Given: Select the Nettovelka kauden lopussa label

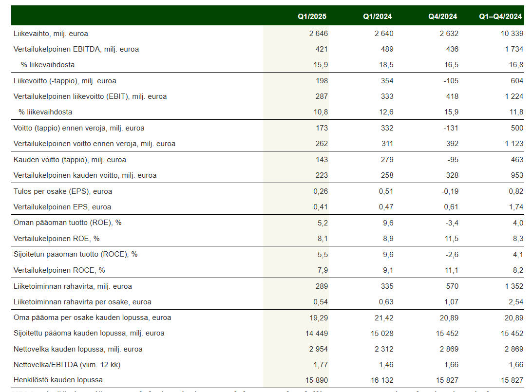Looking at the screenshot, I should click(x=78, y=349).
